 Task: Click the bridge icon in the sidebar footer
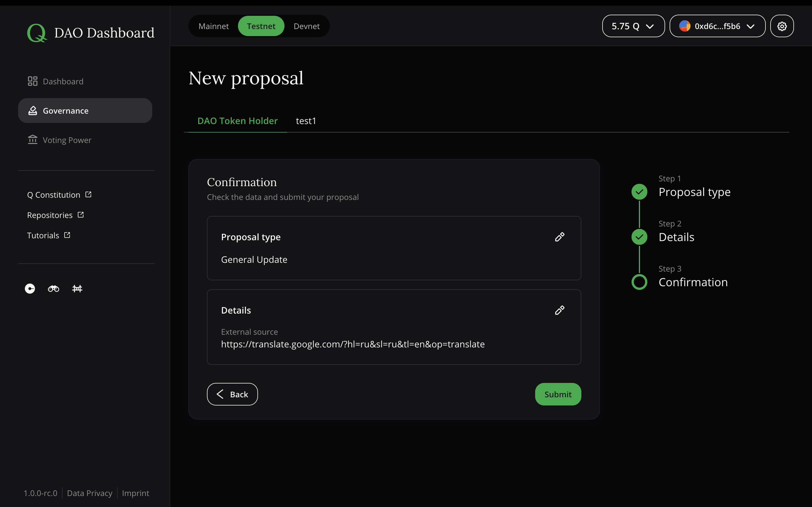[77, 288]
